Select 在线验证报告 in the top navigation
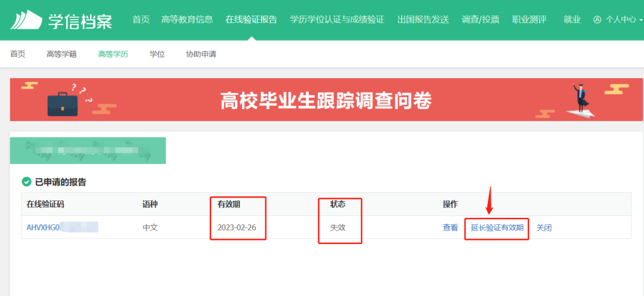644x296 pixels. click(x=251, y=20)
